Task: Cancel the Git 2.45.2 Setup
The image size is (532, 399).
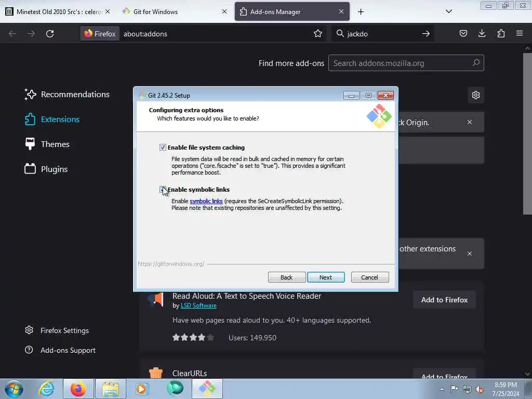Action: (370, 277)
